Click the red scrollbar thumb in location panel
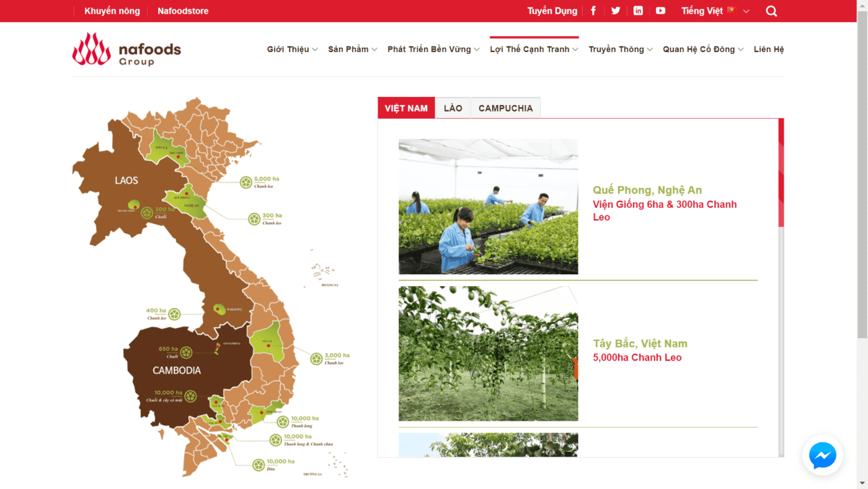868x489 pixels. point(781,173)
